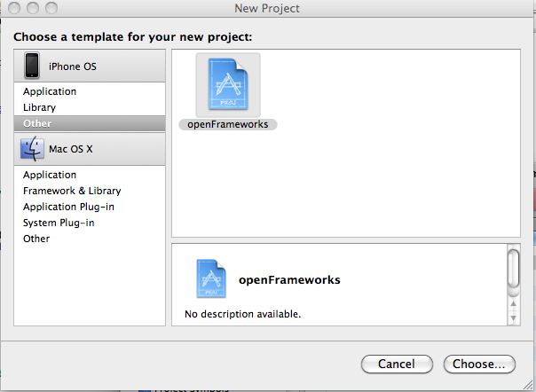Select Framework & Library category
This screenshot has height=392, width=536.
(90, 191)
